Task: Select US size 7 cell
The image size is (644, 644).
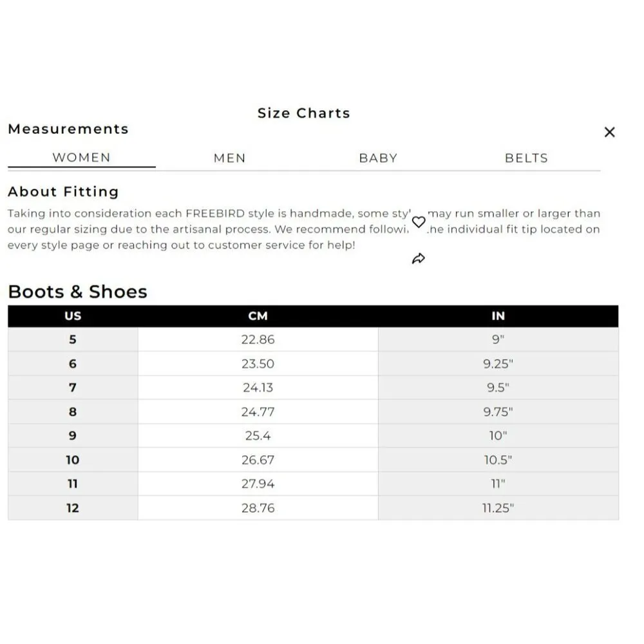Action: [x=73, y=388]
